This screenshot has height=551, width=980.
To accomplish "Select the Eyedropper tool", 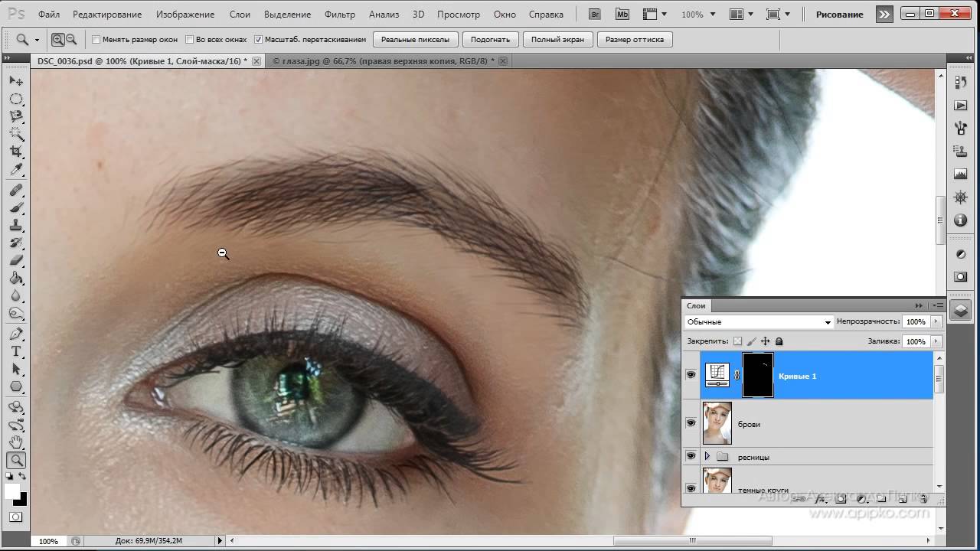I will click(16, 169).
